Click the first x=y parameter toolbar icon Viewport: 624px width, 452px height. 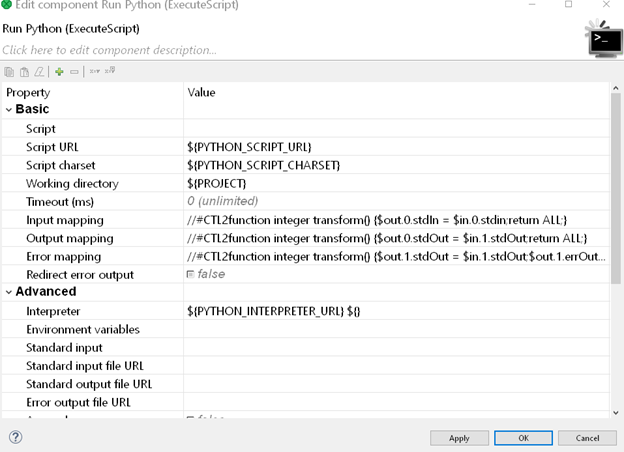[94, 71]
